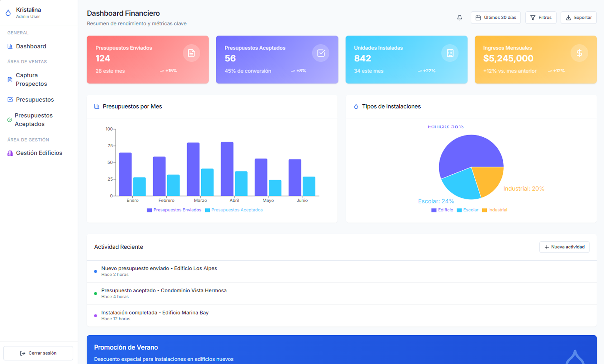This screenshot has width=604, height=364.
Task: Open the Últimos 30 días date range selector
Action: (496, 17)
